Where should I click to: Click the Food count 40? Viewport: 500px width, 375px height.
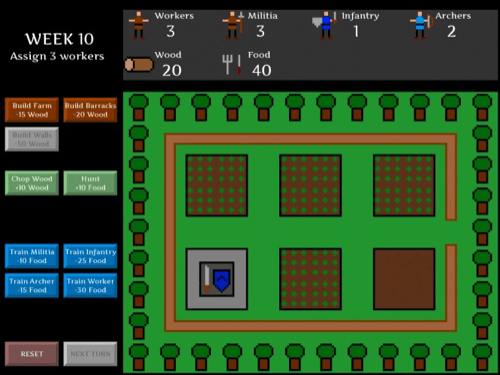tap(261, 70)
